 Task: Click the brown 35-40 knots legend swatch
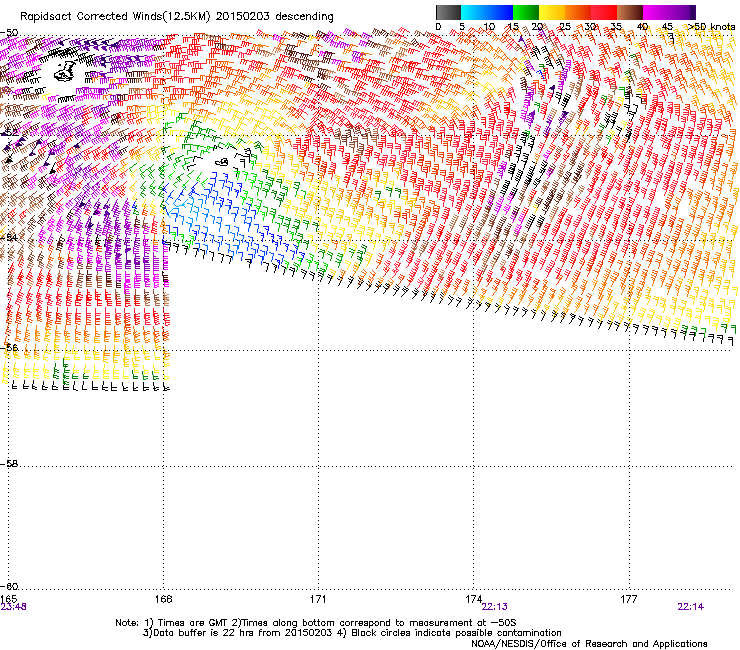(x=630, y=12)
